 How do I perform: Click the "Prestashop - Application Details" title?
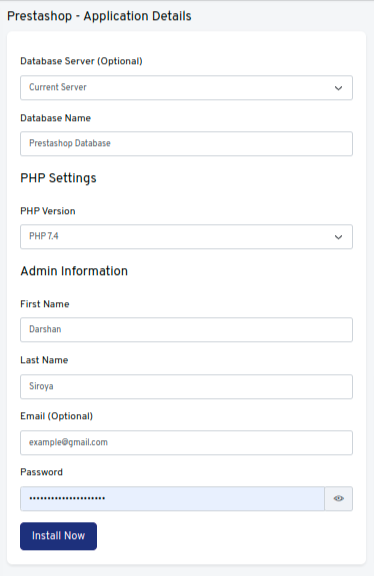pos(99,16)
